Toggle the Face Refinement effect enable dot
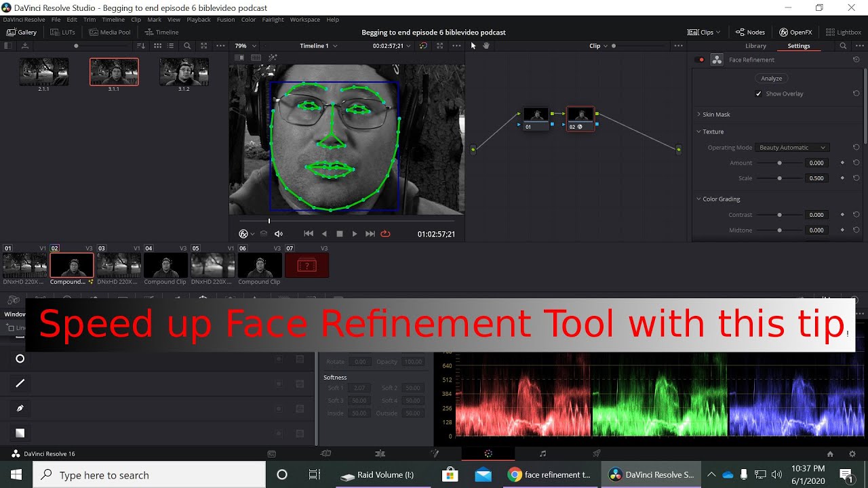 (701, 60)
